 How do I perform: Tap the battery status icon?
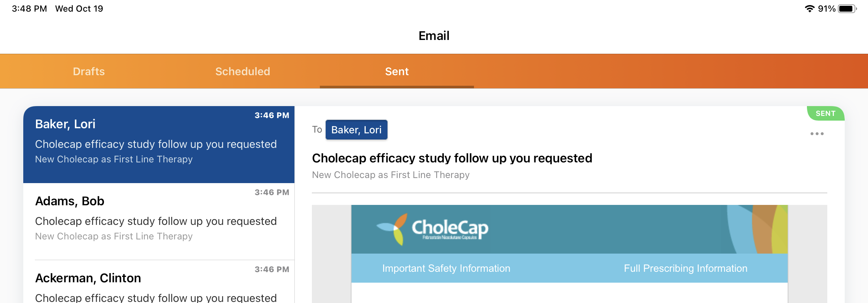(x=847, y=9)
